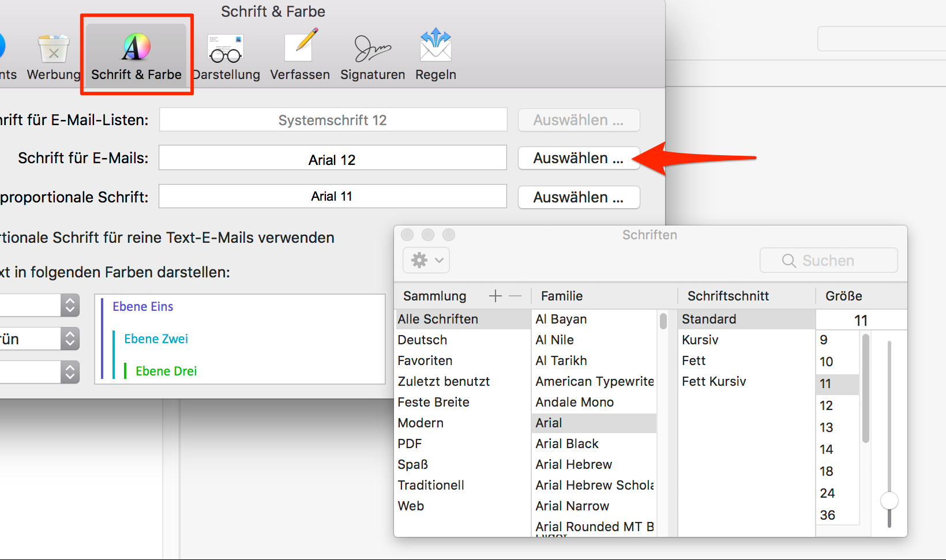The width and height of the screenshot is (946, 560).
Task: Add a new collection with the plus button
Action: [495, 296]
